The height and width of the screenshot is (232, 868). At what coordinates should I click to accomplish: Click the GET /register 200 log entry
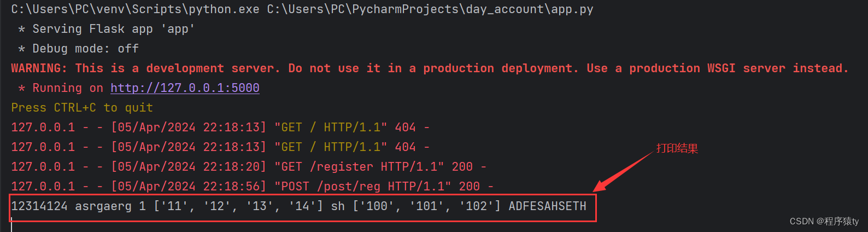coord(249,167)
